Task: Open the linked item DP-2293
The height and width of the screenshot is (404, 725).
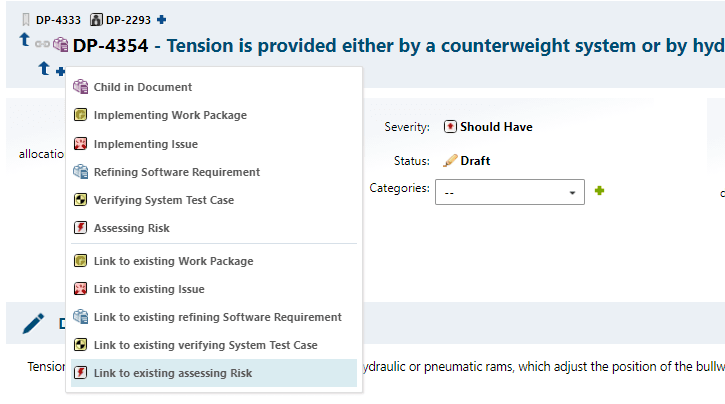Action: [x=128, y=19]
